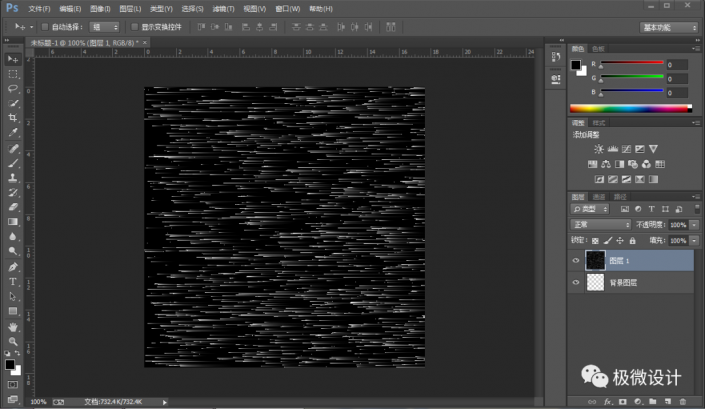The height and width of the screenshot is (409, 705).
Task: Select the Move tool in the toolbox
Action: click(x=13, y=60)
